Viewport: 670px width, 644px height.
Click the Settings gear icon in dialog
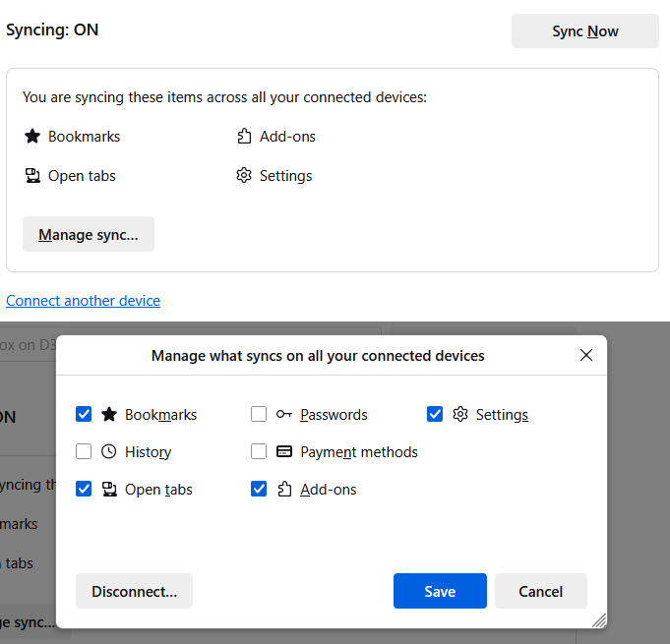(460, 415)
